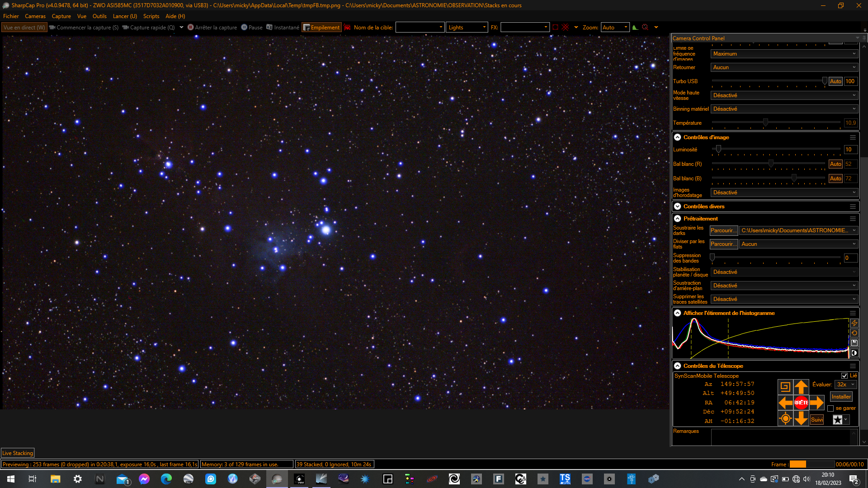Expand the Contrôles divers section
Image resolution: width=868 pixels, height=488 pixels.
pyautogui.click(x=677, y=206)
